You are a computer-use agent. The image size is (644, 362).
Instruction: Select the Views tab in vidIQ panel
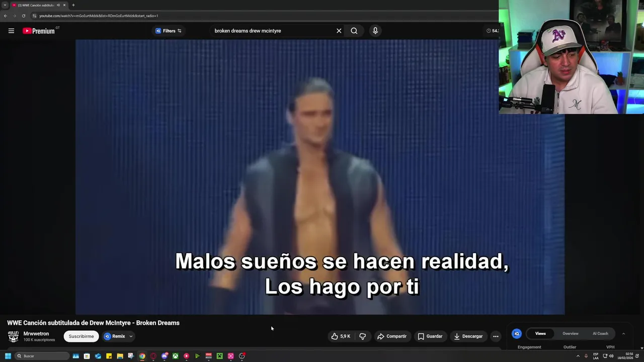click(540, 333)
